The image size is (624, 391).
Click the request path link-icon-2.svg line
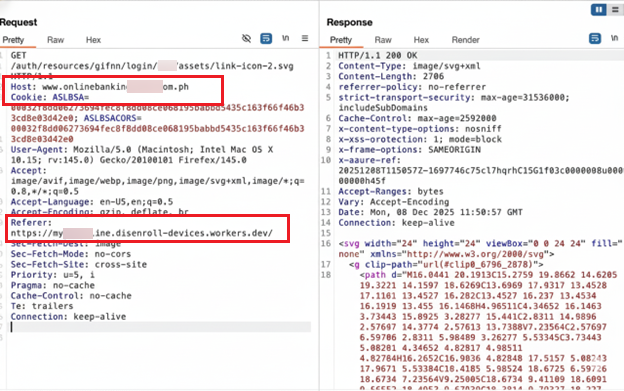point(152,66)
